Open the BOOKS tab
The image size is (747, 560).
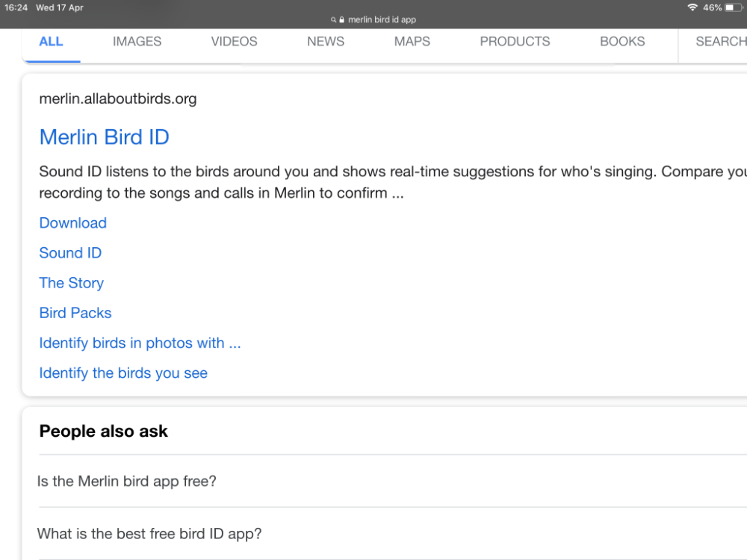[x=622, y=41]
